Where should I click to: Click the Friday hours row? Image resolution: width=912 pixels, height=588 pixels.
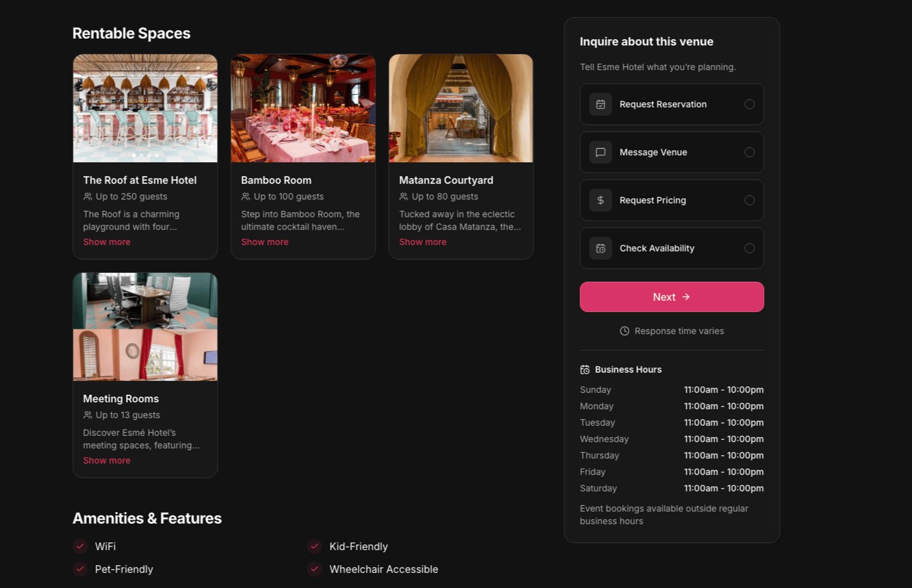point(671,472)
